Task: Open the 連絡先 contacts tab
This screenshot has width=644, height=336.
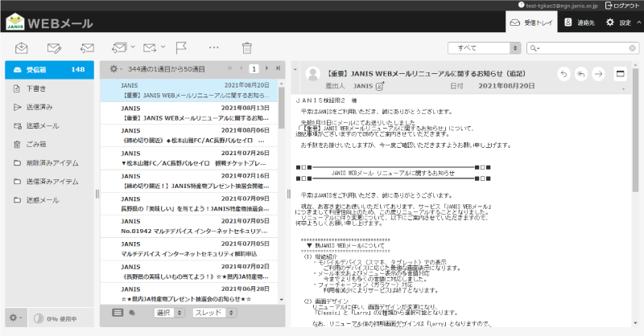Action: (580, 23)
